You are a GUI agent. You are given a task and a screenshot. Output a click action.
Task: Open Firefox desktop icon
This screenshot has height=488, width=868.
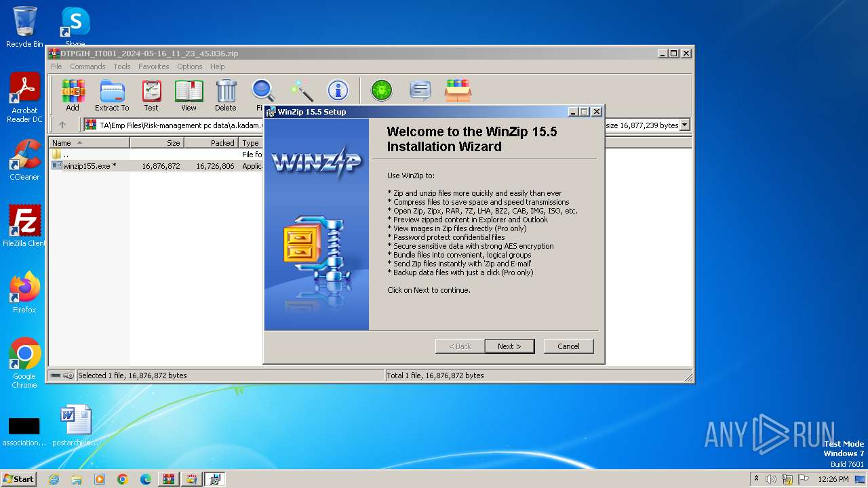coord(24,293)
